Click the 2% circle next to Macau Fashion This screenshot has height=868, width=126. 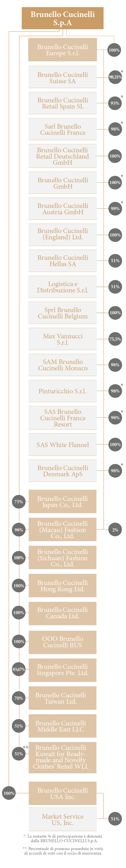[x=115, y=530]
